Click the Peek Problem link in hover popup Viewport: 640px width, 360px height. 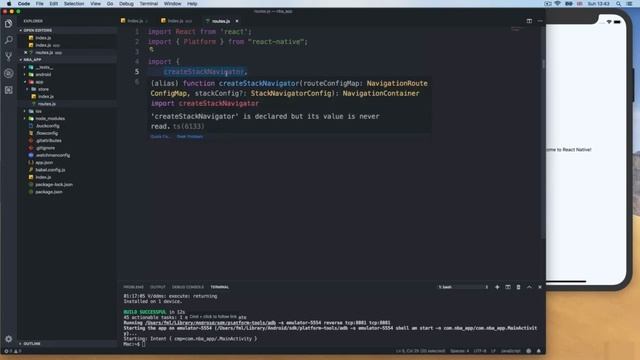click(x=190, y=136)
